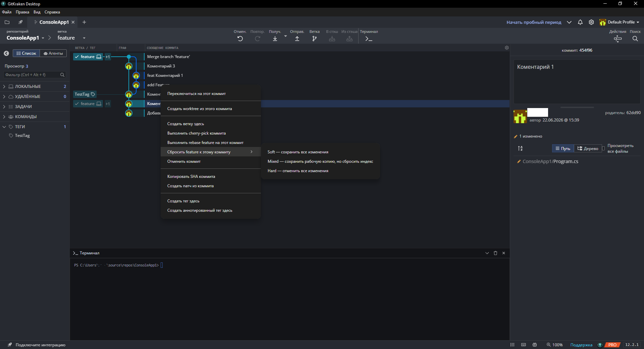Click Подключите интеграцию in status bar
644x349 pixels.
40,345
